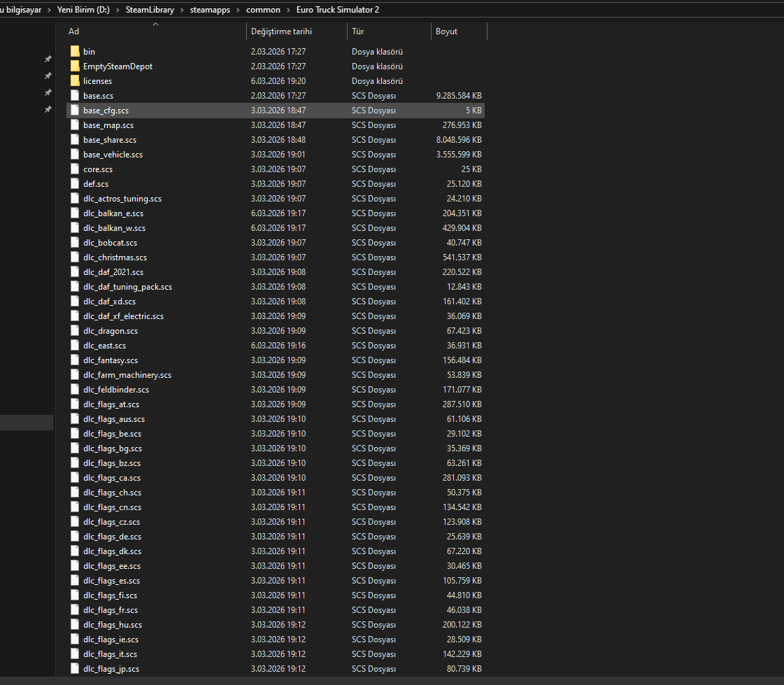The width and height of the screenshot is (784, 685).
Task: Click the dlc_bobcat.scs file icon
Action: pyautogui.click(x=75, y=243)
